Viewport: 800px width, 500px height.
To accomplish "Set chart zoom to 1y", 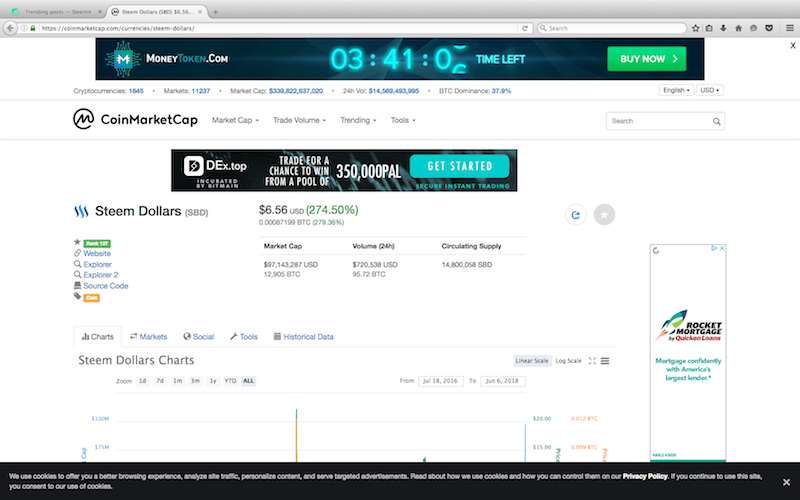I will 213,381.
